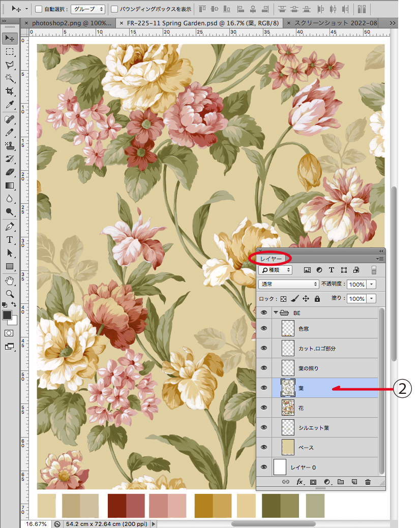This screenshot has width=420, height=528.
Task: Select the Brush tool
Action: [10, 132]
